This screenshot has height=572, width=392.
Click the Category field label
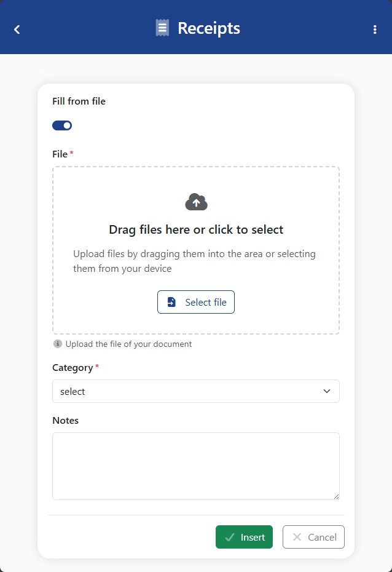click(73, 368)
